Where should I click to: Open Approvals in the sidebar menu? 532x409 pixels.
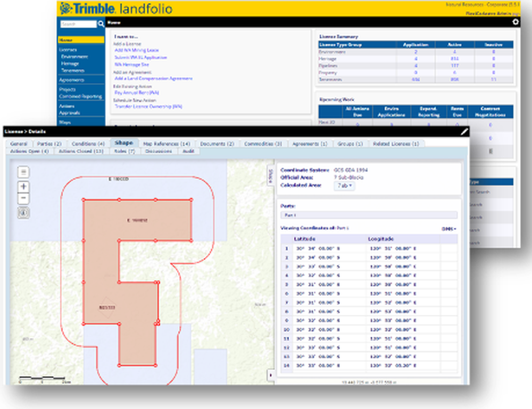pos(70,113)
